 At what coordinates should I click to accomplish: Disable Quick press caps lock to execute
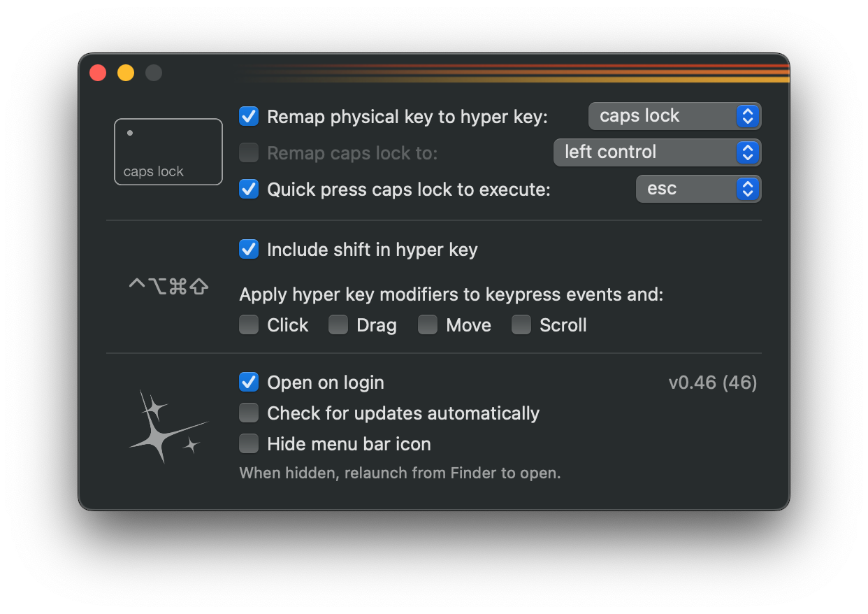[249, 189]
